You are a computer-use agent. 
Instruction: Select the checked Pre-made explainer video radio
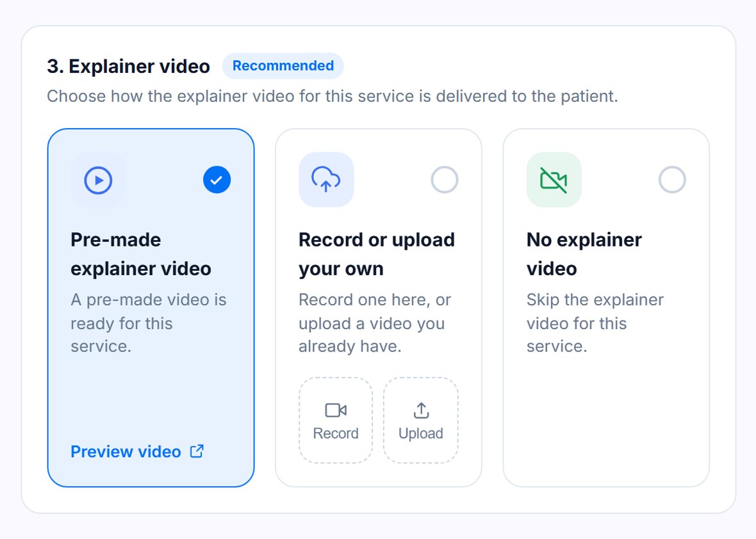[x=217, y=180]
